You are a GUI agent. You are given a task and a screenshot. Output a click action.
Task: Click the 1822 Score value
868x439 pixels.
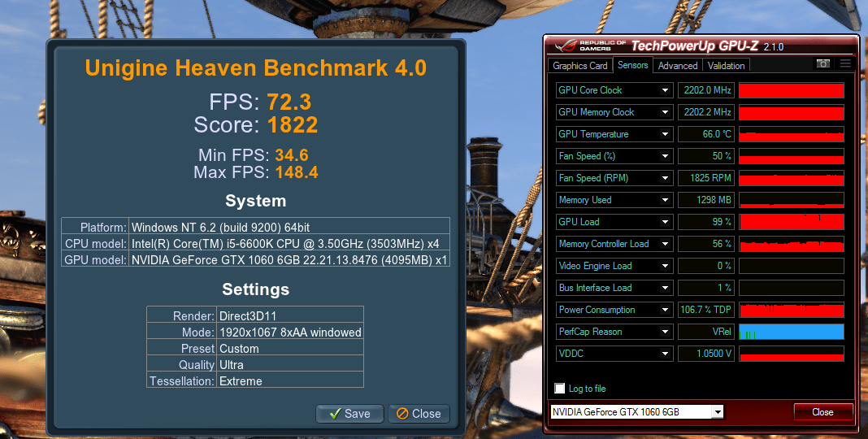click(293, 125)
